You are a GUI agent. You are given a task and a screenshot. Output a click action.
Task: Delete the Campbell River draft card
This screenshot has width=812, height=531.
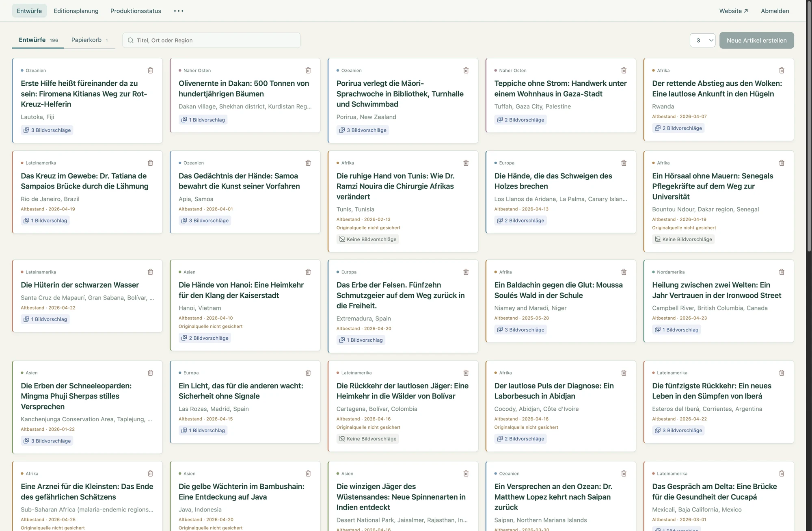coord(782,272)
